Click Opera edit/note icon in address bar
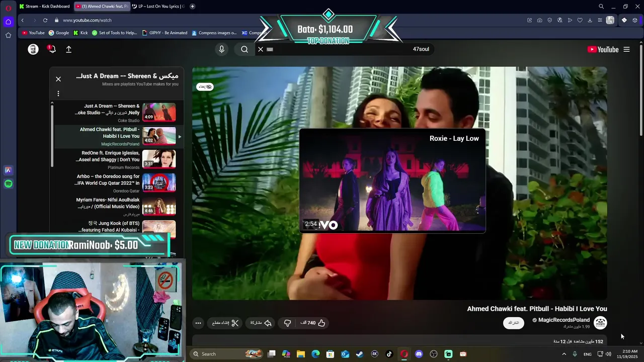Image resolution: width=644 pixels, height=362 pixels. coord(529,20)
